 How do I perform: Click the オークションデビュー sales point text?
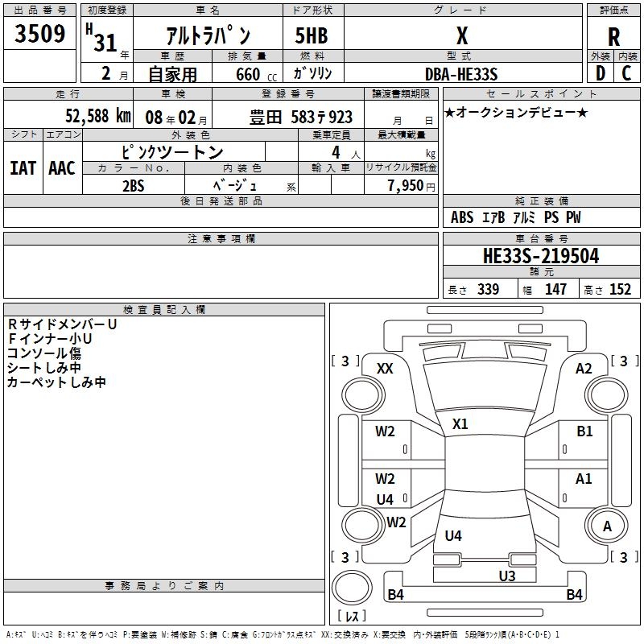click(516, 112)
